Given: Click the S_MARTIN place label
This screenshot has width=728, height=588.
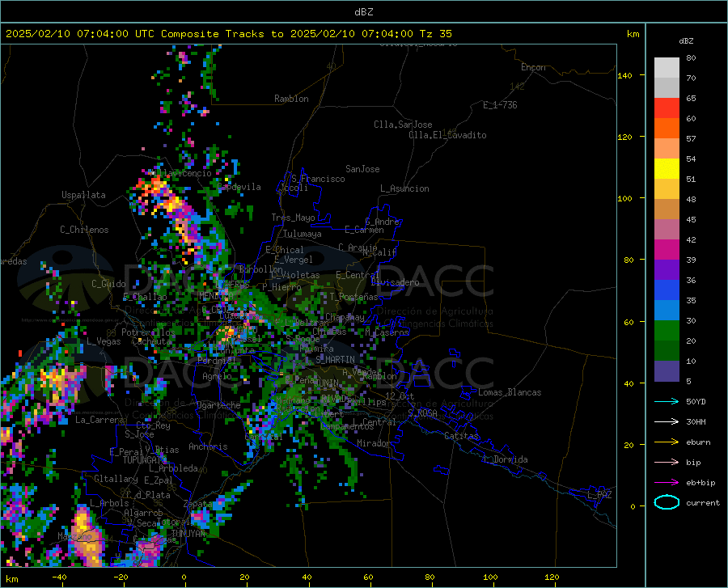Looking at the screenshot, I should 335,359.
